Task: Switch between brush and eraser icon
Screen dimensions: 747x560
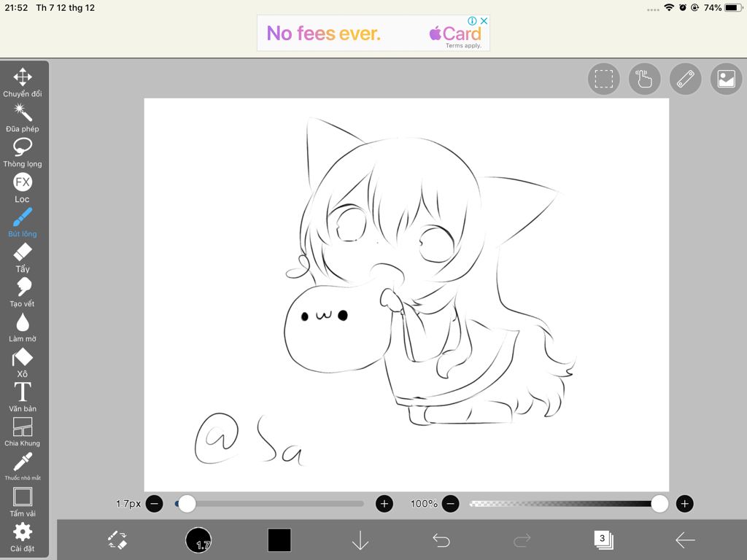Action: [117, 540]
